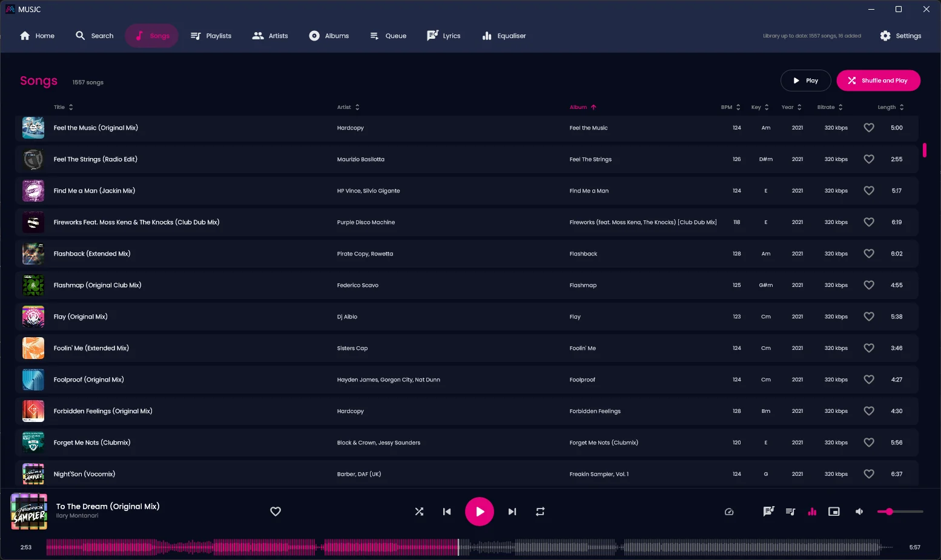Like the song Feel the Music
This screenshot has height=560, width=941.
click(x=869, y=128)
